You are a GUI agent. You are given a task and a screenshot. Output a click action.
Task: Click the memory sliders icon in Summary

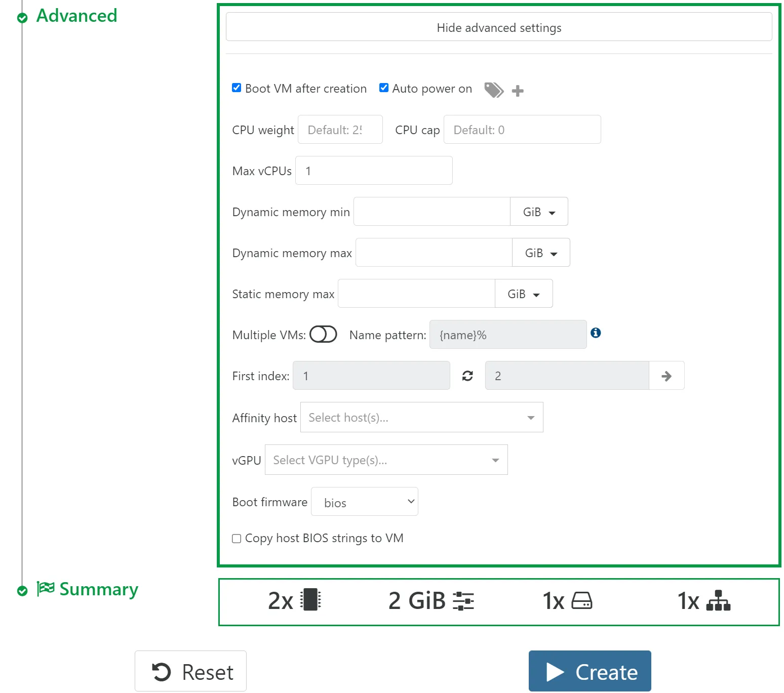point(463,601)
